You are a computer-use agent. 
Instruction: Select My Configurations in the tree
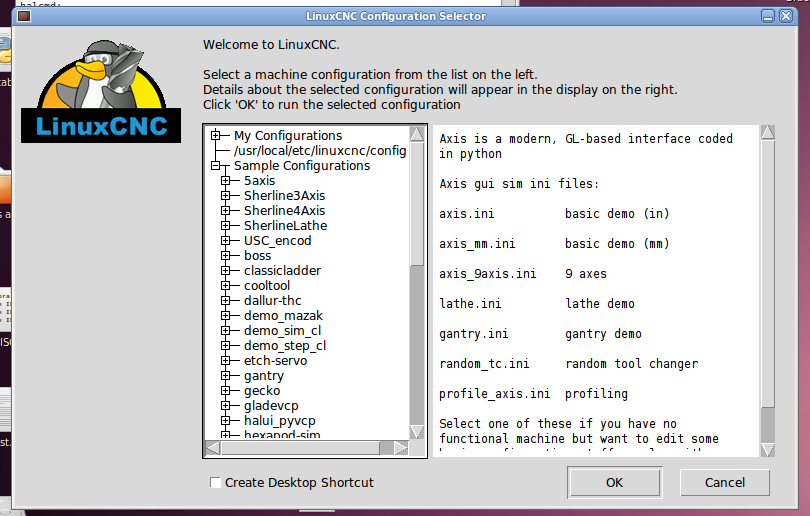(x=288, y=136)
